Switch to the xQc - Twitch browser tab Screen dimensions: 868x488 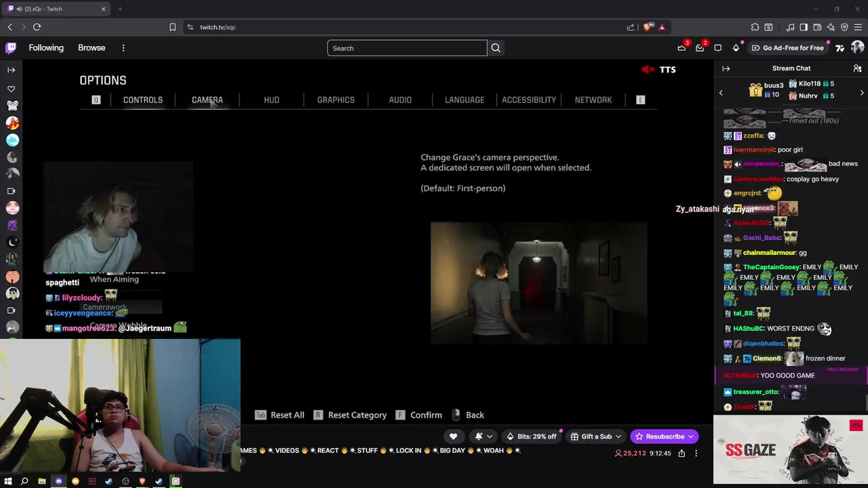(x=56, y=9)
